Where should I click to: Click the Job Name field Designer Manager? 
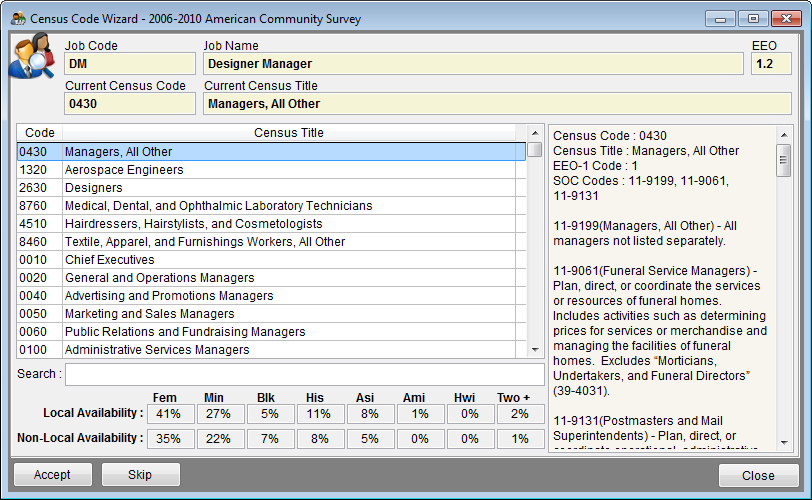click(473, 64)
